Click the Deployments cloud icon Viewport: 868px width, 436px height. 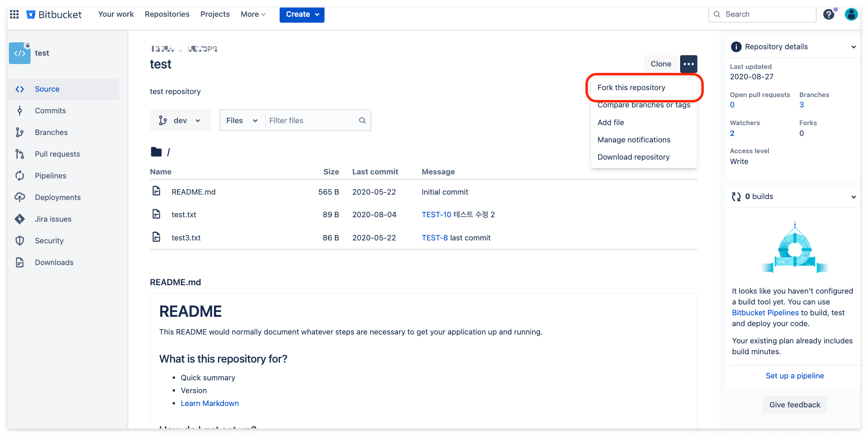(20, 198)
